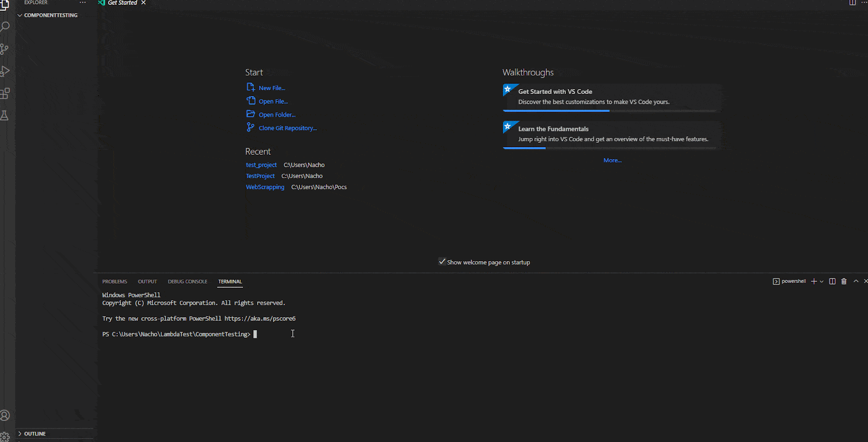Open the Run and Debug view
Viewport: 868px width, 442px height.
5,71
